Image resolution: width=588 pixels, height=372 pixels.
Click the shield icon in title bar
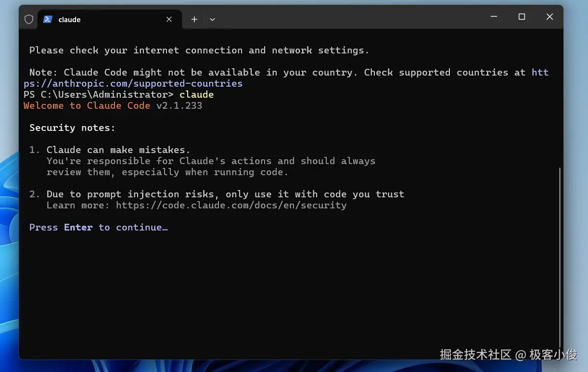coord(29,19)
